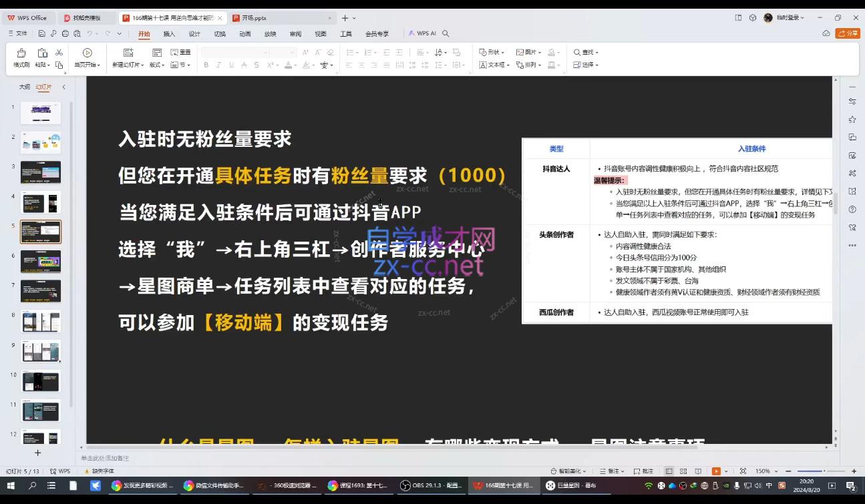Open the Shapes (形状) dropdown
The height and width of the screenshot is (504, 865).
[492, 52]
